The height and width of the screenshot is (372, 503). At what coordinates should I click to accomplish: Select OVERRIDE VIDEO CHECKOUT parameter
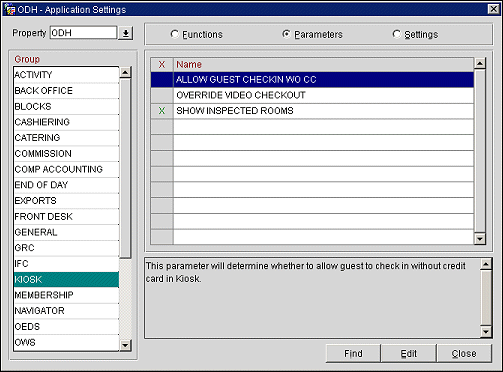pos(323,95)
